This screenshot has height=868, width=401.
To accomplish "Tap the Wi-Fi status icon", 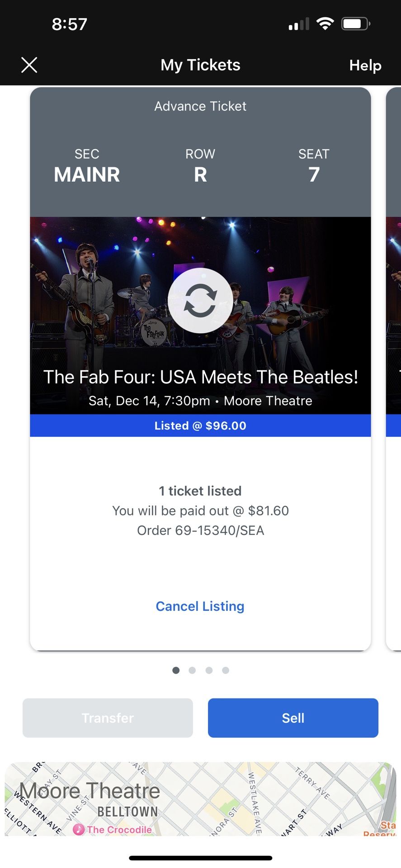I will (x=325, y=24).
